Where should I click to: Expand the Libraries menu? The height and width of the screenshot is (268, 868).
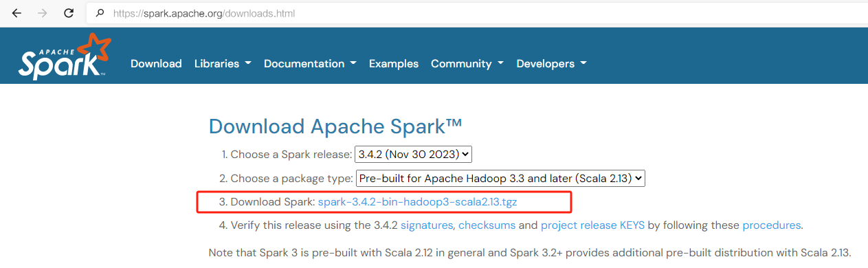click(x=223, y=63)
